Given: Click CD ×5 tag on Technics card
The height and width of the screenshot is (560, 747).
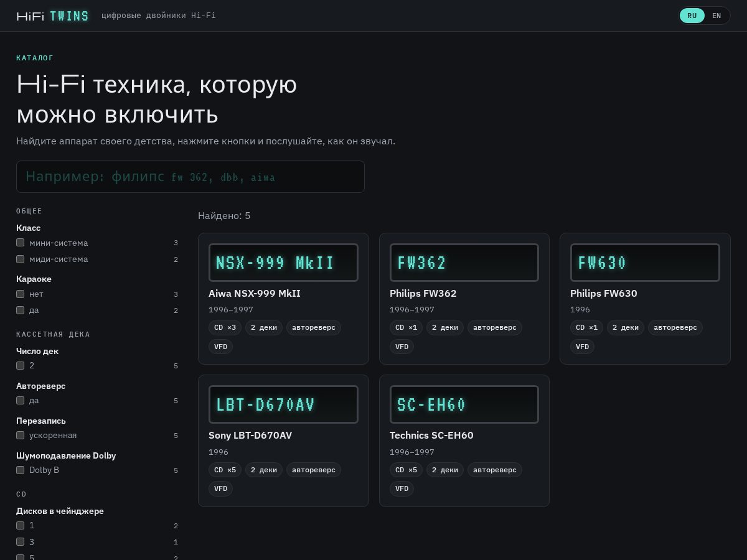Looking at the screenshot, I should click(x=406, y=470).
